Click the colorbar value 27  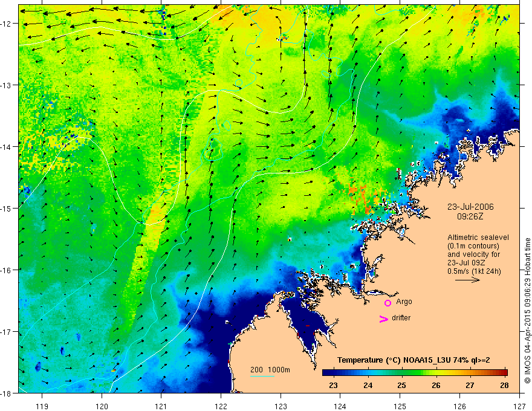(470, 385)
